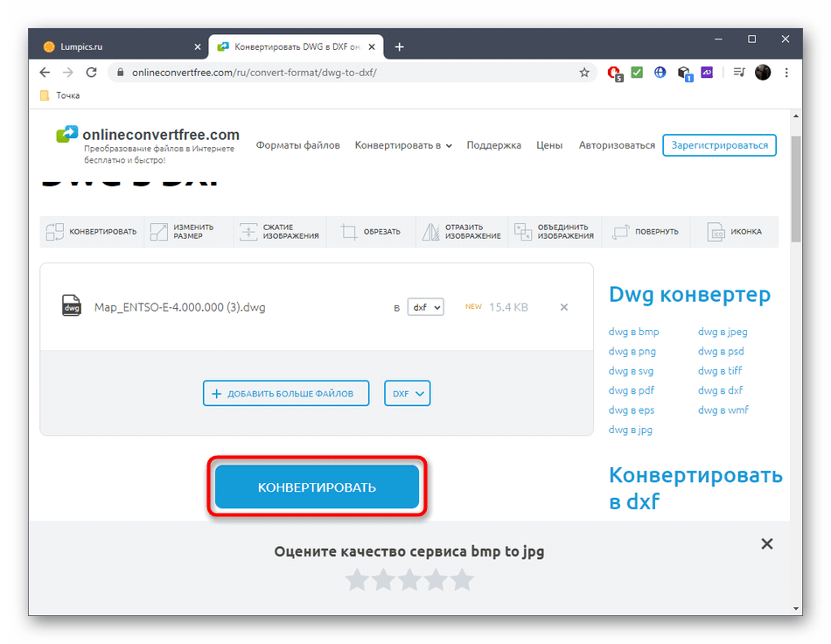Rate the service three stars
The width and height of the screenshot is (831, 644).
point(409,579)
